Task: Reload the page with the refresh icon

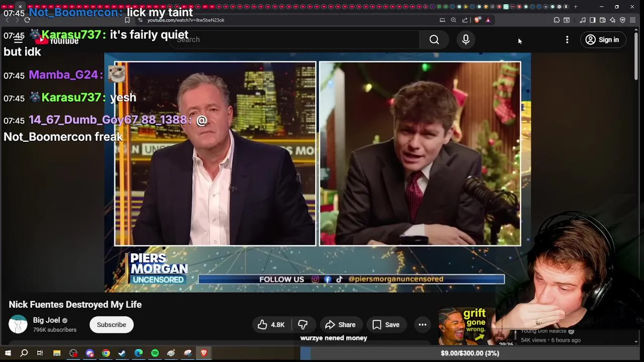Action: tap(27, 20)
